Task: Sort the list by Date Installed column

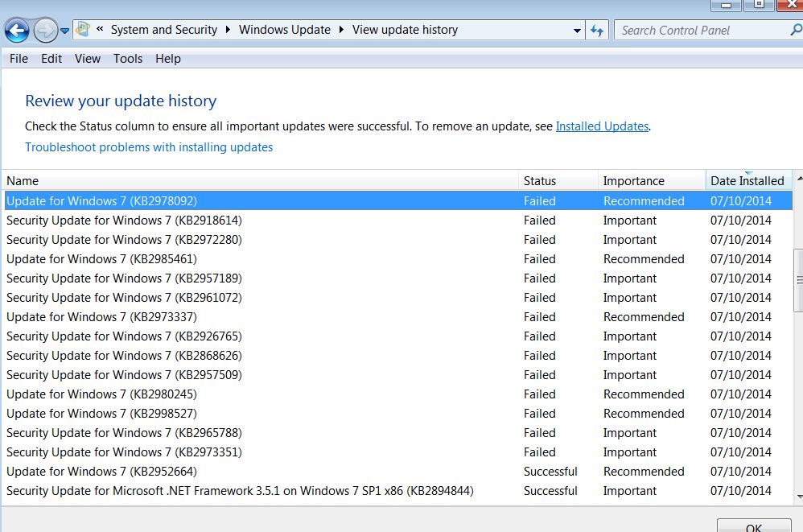Action: click(x=748, y=181)
